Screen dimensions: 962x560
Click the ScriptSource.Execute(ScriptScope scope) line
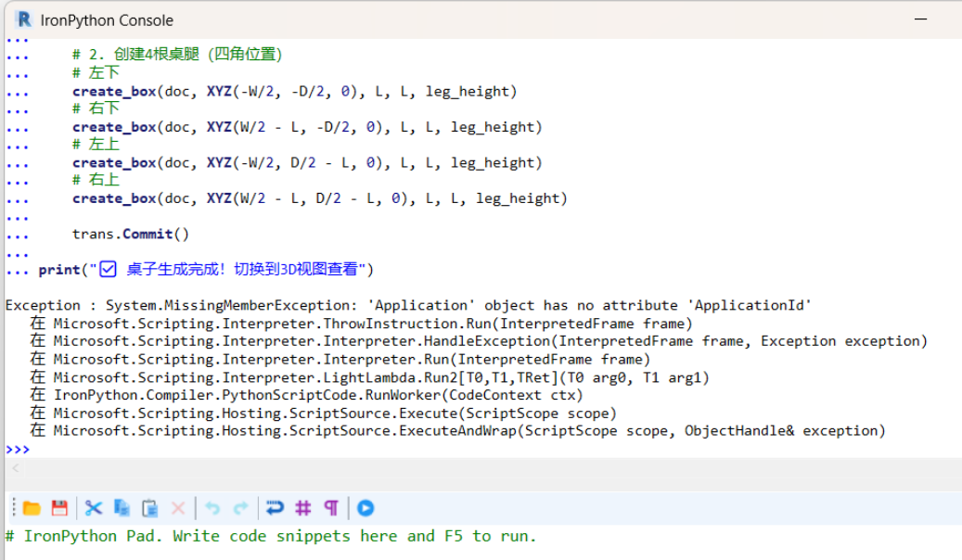click(324, 413)
